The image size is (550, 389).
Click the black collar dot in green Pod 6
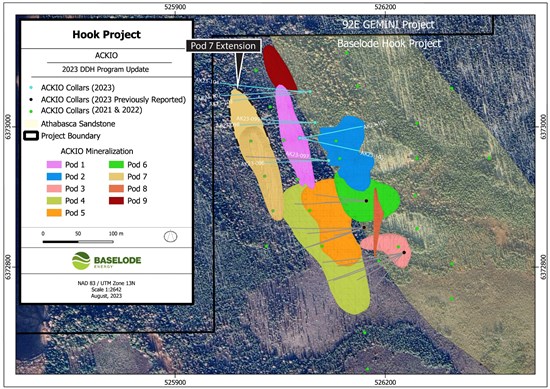point(366,201)
